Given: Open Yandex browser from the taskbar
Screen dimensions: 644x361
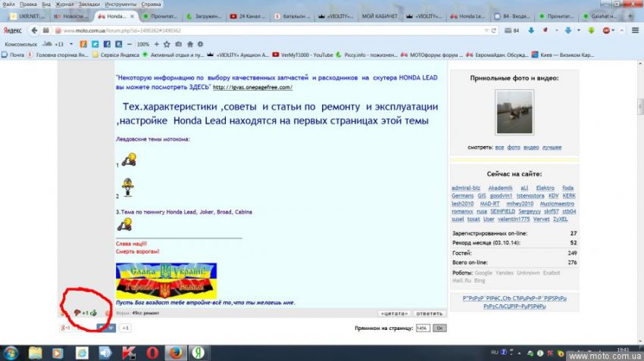Looking at the screenshot, I should (x=199, y=353).
